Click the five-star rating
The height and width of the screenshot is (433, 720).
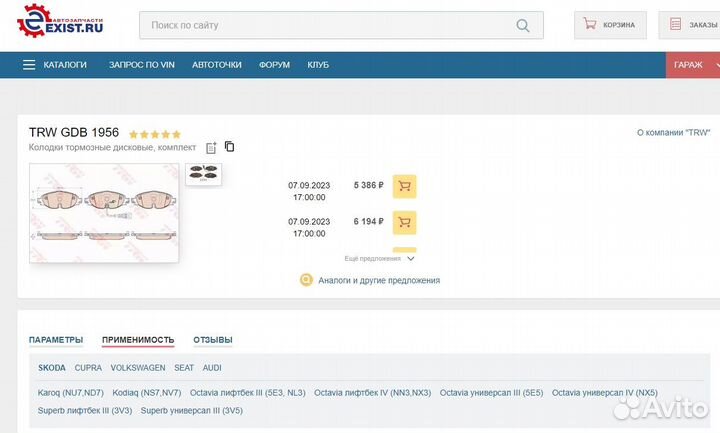click(x=155, y=133)
